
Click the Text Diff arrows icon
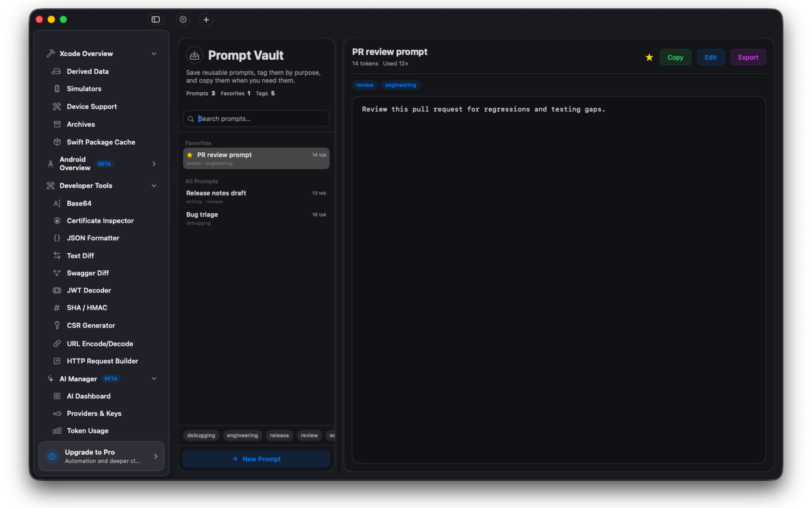pos(57,256)
